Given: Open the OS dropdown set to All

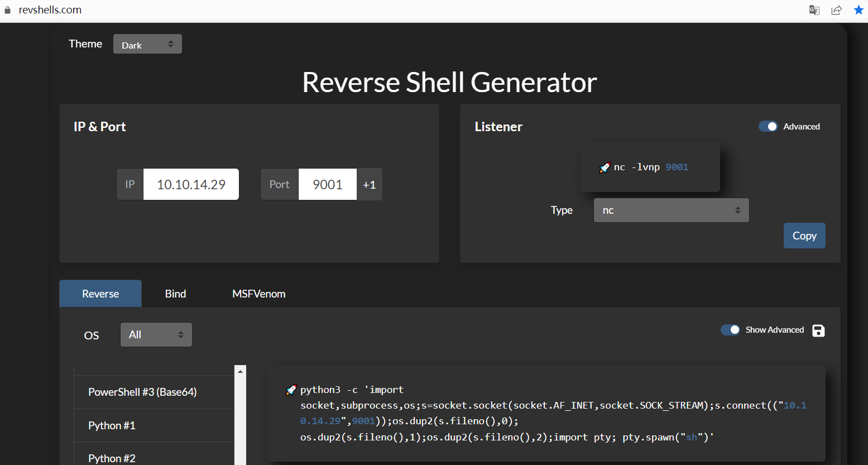Looking at the screenshot, I should click(x=156, y=334).
